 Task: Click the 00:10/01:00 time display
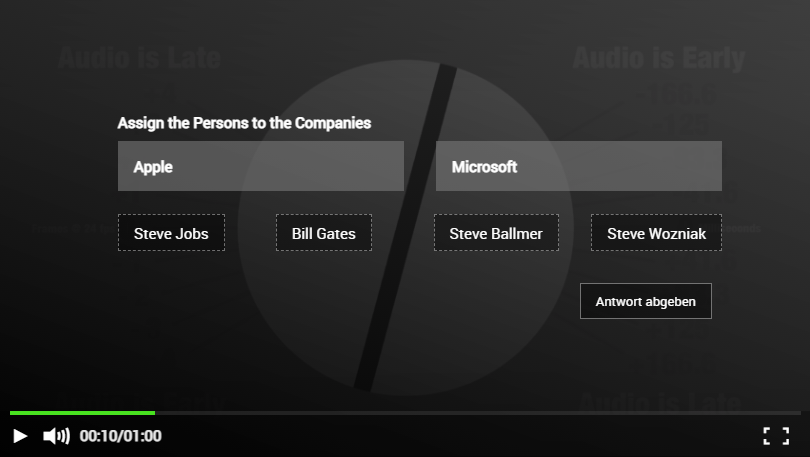tap(120, 436)
